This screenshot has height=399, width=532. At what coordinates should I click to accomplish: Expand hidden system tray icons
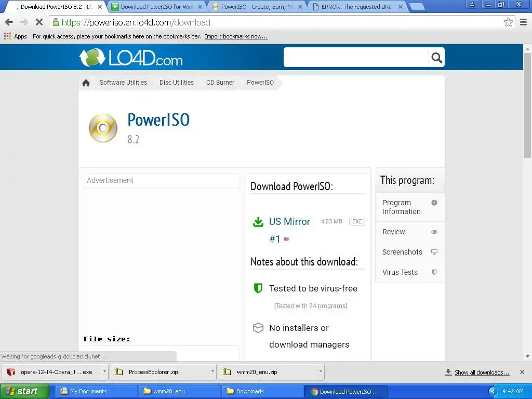(x=493, y=391)
